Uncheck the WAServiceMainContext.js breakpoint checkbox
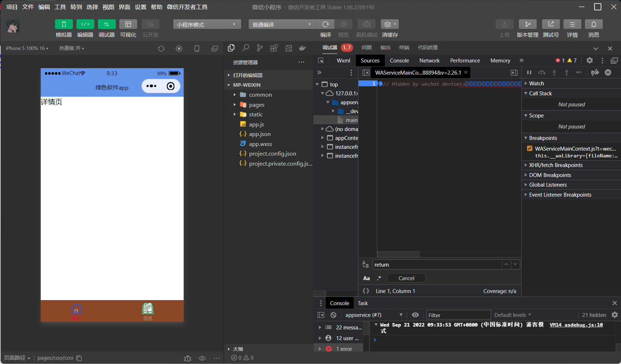The width and height of the screenshot is (621, 364). 530,148
